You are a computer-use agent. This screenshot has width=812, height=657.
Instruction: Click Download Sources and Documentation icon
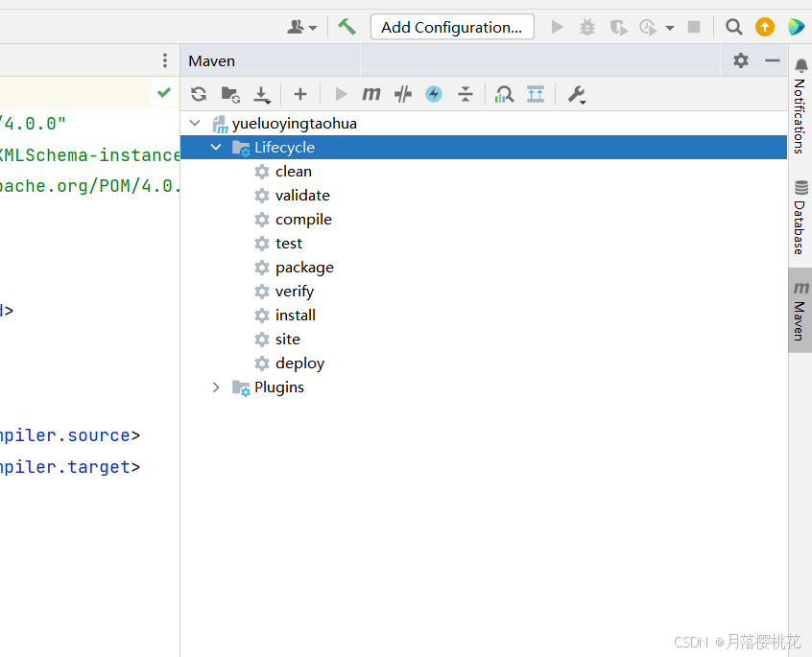[261, 94]
